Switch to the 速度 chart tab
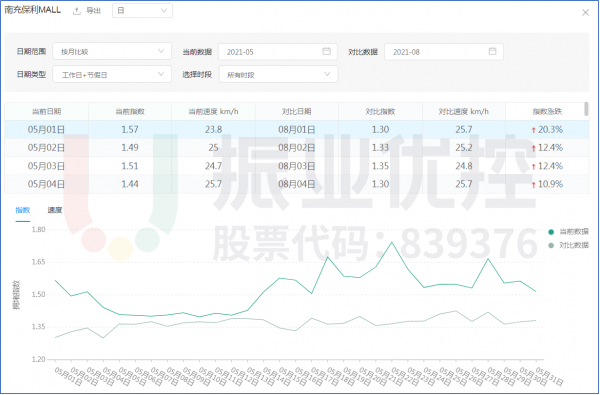The image size is (600, 395). point(55,210)
